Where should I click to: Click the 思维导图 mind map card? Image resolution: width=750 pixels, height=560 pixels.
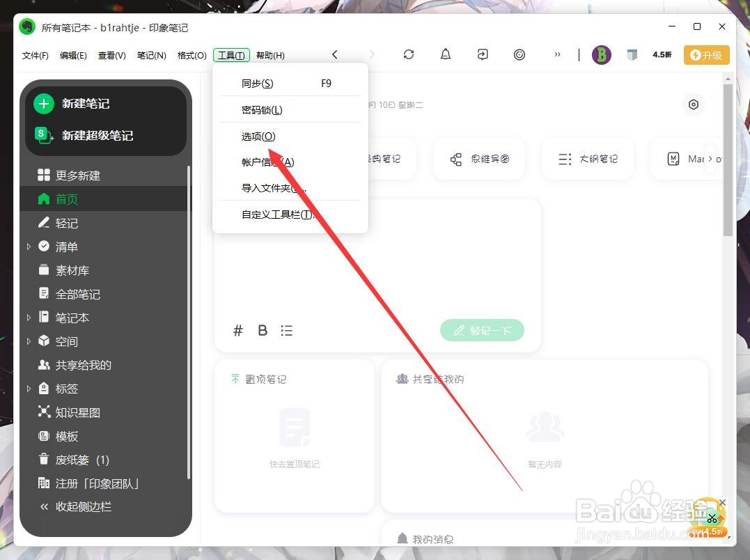tap(479, 160)
